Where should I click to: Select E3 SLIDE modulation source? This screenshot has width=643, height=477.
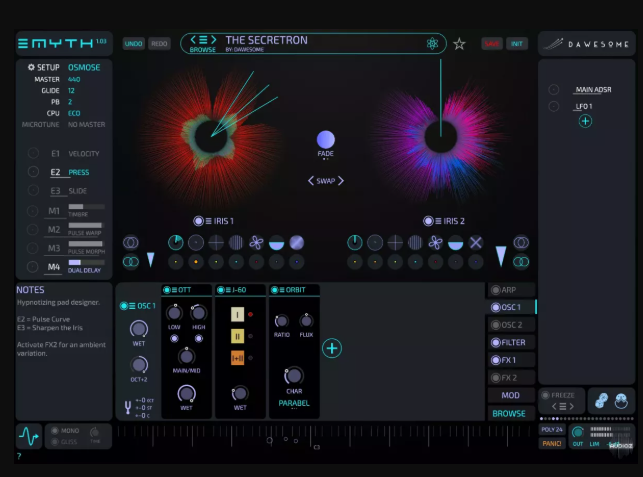click(68, 191)
